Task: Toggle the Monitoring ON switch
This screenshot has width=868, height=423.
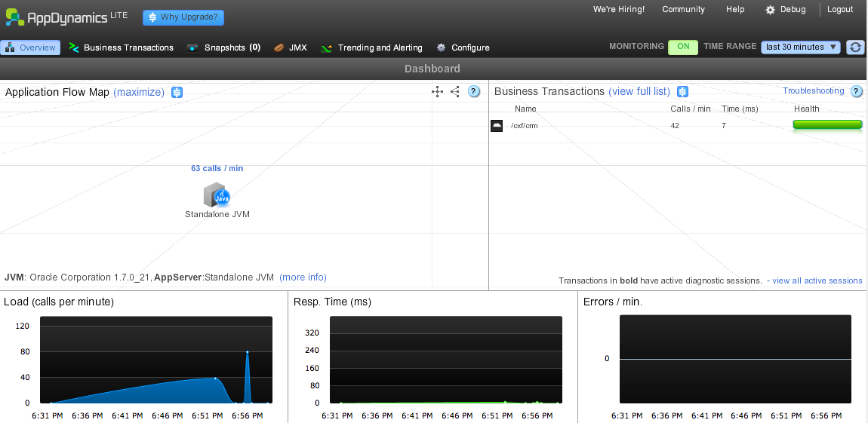Action: [683, 47]
